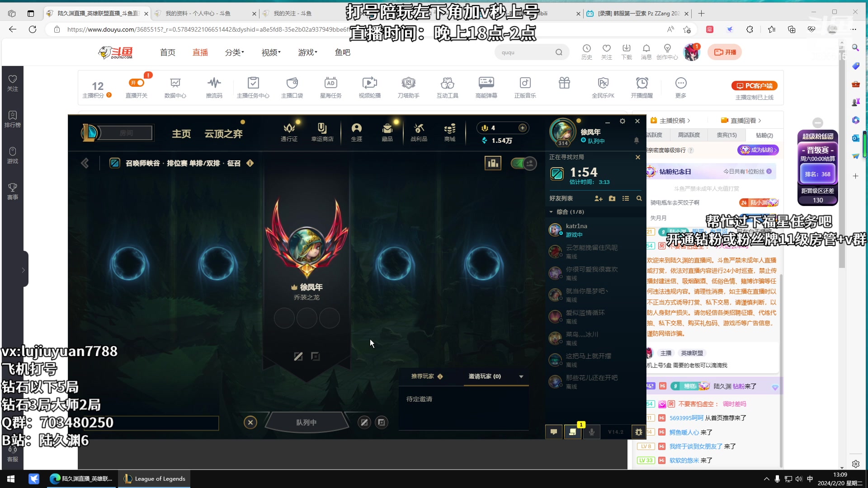This screenshot has height=488, width=868.
Task: Open 赛事 trophy in left sidebar
Action: [x=13, y=192]
